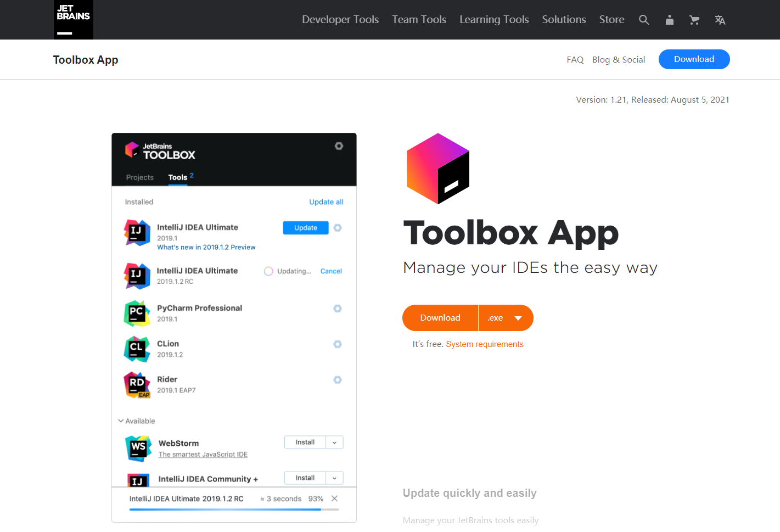Install WebStorm
780x532 pixels.
pyautogui.click(x=305, y=443)
